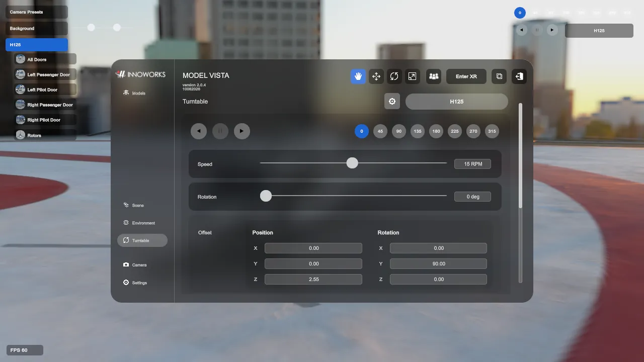
Task: Expand the Background group
Action: click(37, 29)
